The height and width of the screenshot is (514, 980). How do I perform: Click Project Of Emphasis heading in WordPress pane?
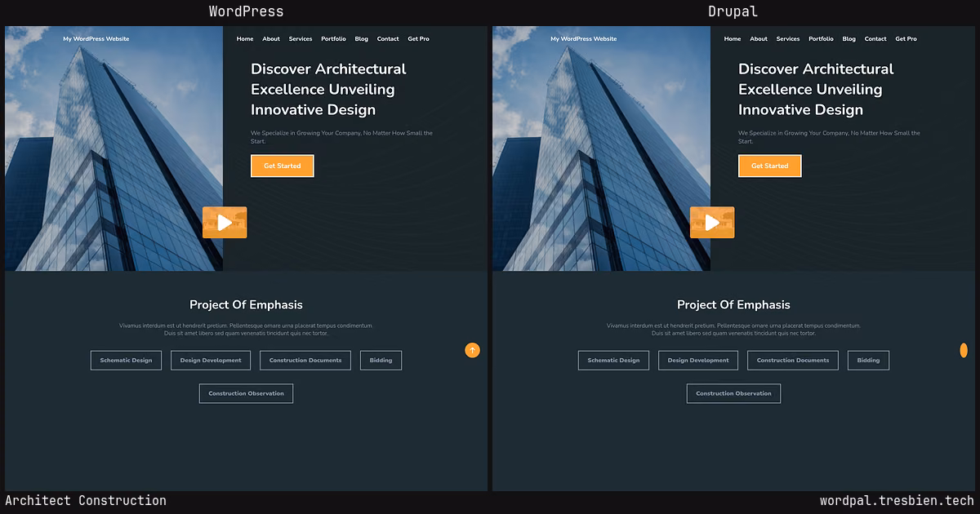(246, 304)
